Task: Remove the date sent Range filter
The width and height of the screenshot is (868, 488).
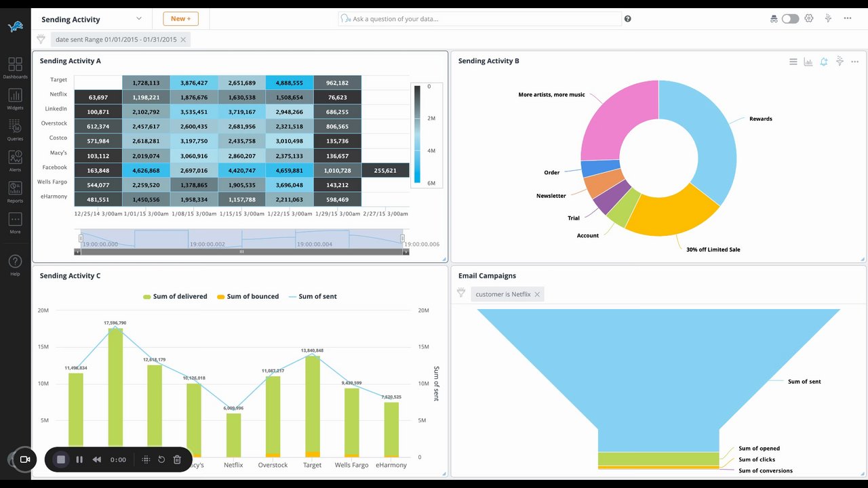Action: click(x=182, y=39)
